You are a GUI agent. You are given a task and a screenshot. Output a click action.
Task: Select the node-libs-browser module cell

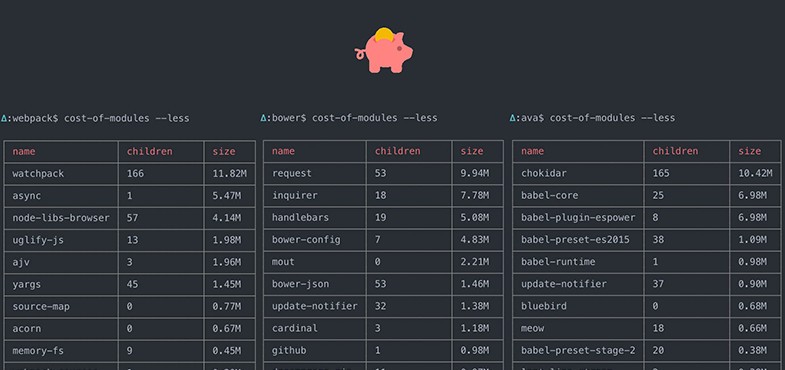click(61, 218)
